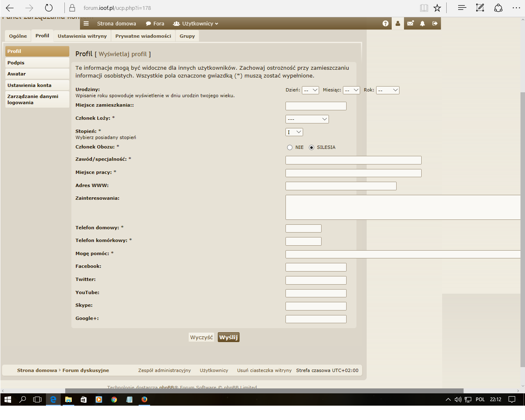Open the user profile icon in navbar
Screen dimensions: 525x420
398,23
